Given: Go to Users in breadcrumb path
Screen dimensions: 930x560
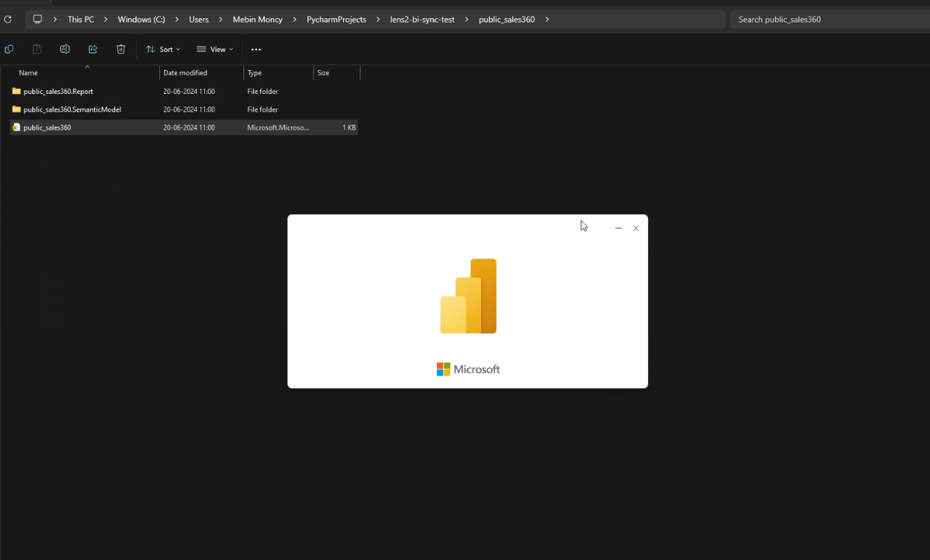Looking at the screenshot, I should pyautogui.click(x=199, y=20).
